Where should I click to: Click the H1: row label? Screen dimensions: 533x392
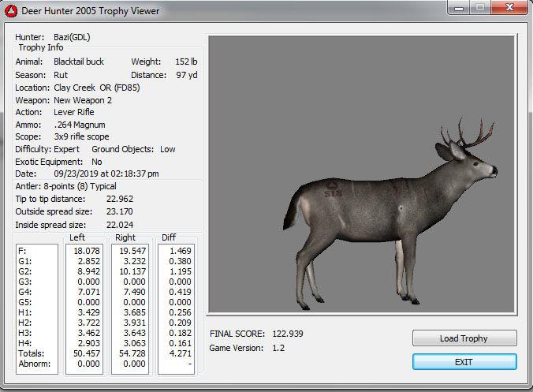(24, 312)
